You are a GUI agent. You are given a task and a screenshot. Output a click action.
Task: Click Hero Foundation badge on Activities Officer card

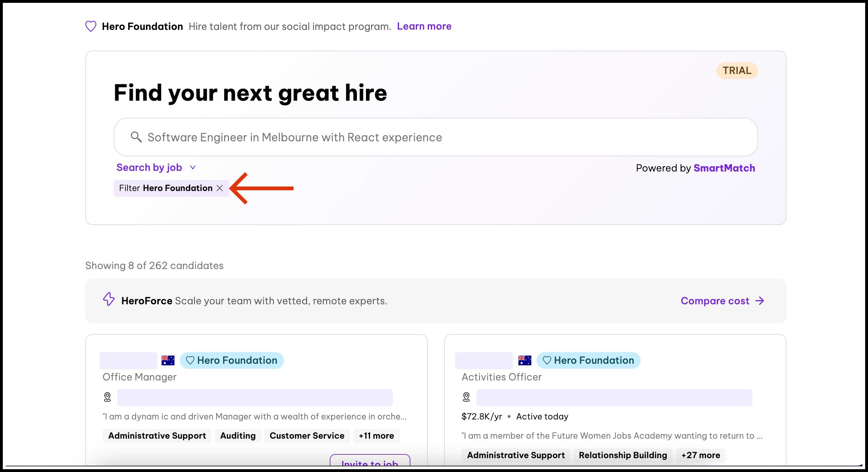tap(588, 360)
